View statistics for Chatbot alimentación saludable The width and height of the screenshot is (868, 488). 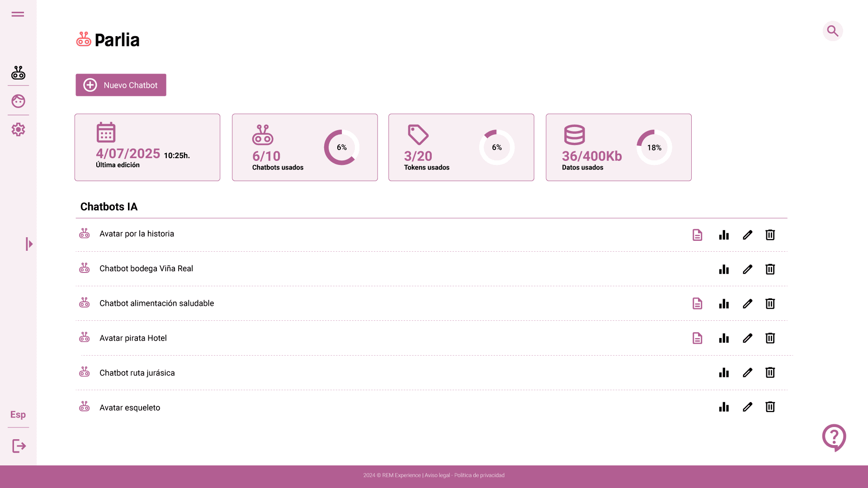click(x=724, y=304)
